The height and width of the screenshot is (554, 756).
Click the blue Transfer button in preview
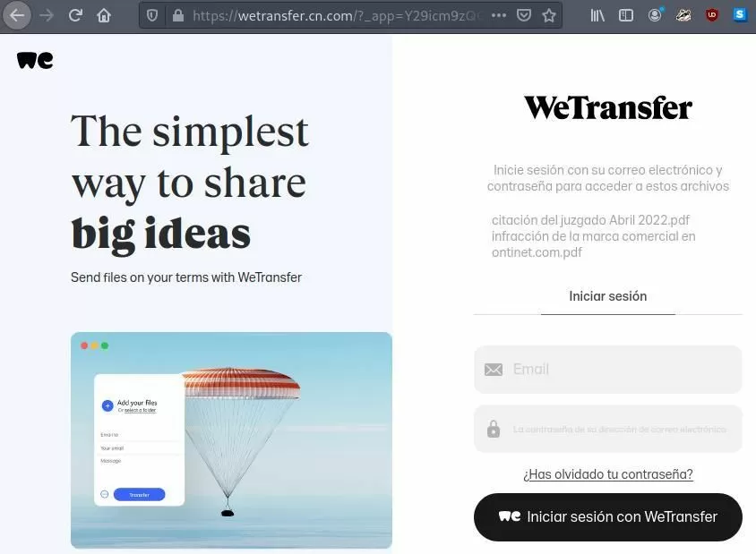pyautogui.click(x=140, y=495)
